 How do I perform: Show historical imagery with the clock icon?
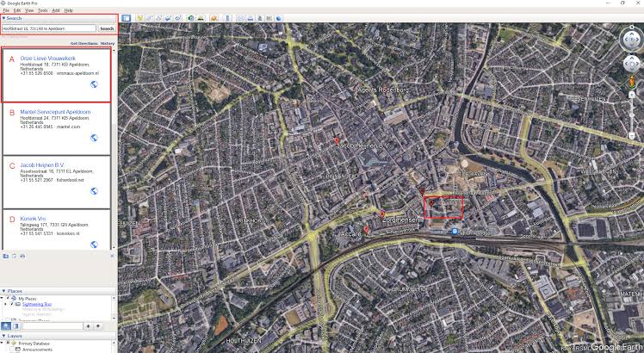click(190, 18)
